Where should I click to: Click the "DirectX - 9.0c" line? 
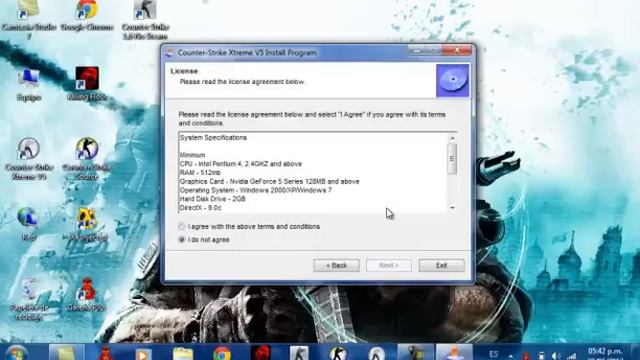tap(200, 208)
